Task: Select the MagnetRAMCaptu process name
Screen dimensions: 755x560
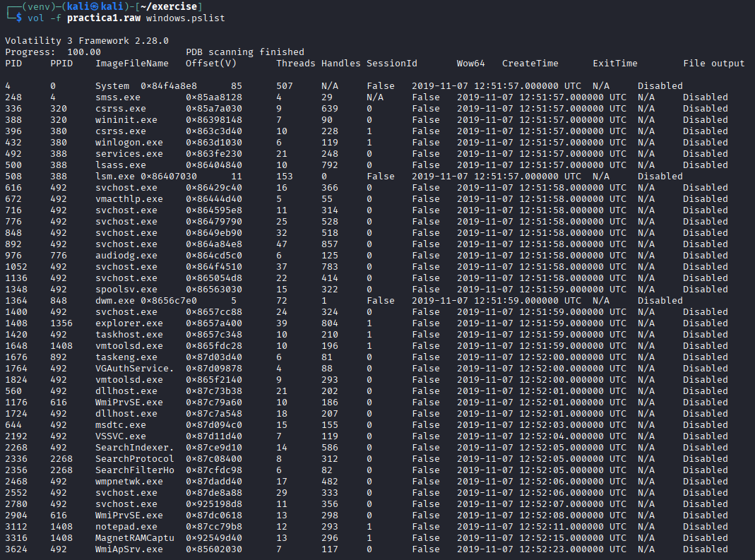Action: [x=135, y=538]
